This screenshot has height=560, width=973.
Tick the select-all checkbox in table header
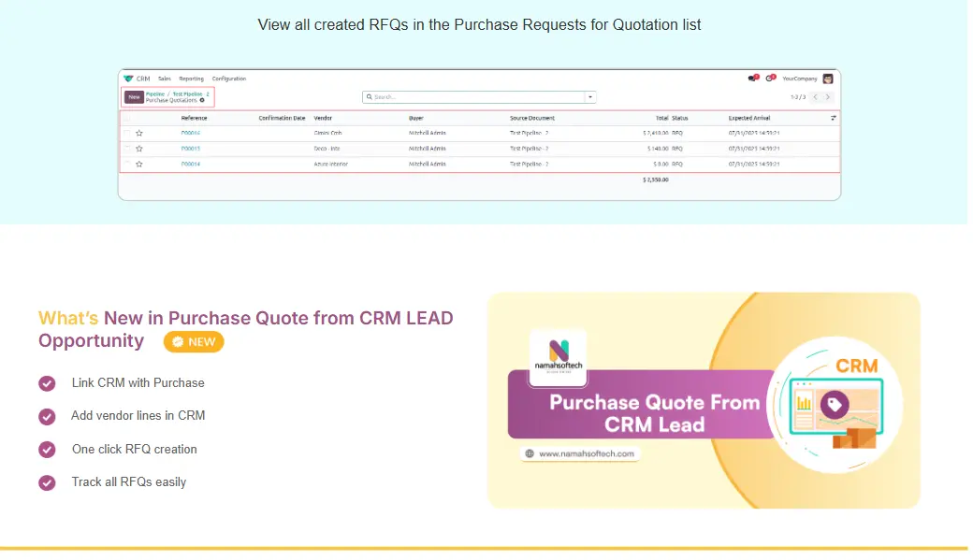(x=127, y=119)
